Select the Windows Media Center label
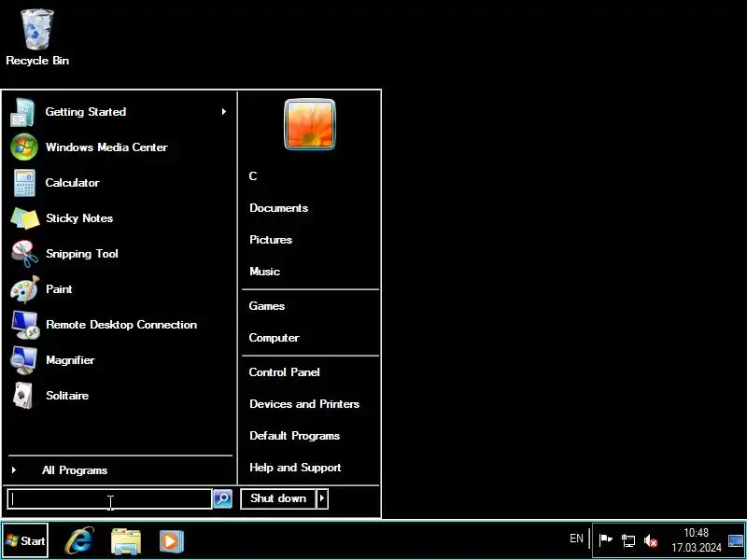The image size is (747, 560). (106, 147)
